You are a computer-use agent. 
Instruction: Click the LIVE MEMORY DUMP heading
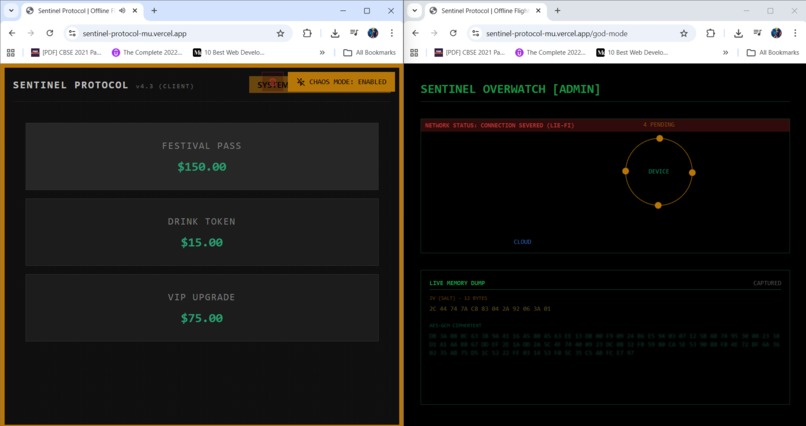(457, 283)
